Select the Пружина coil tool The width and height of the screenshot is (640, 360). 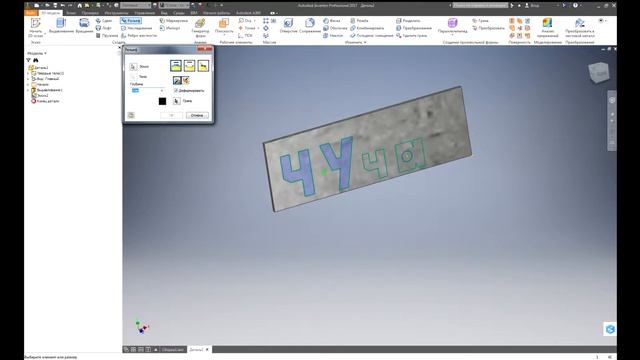[107, 36]
